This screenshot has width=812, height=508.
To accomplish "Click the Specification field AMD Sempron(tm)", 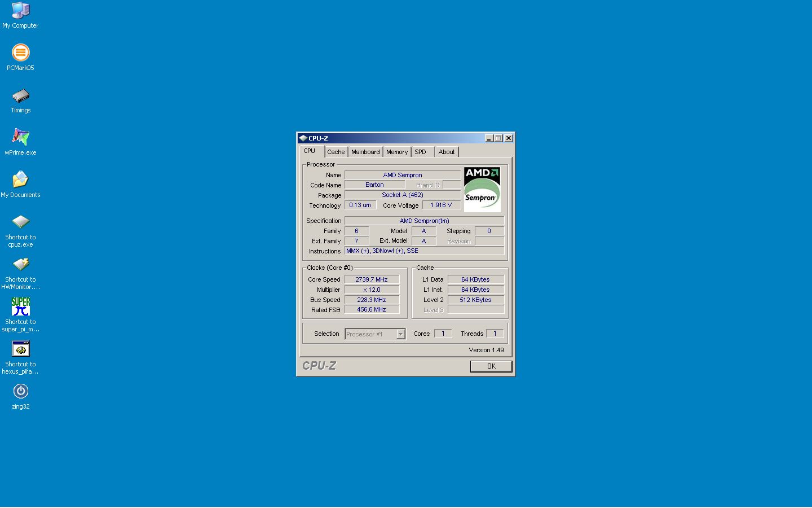I will 425,221.
